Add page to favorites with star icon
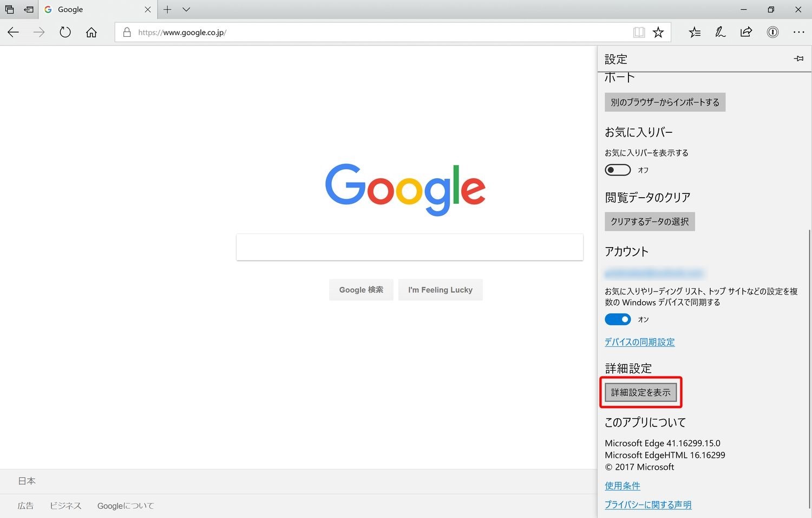 pyautogui.click(x=658, y=33)
